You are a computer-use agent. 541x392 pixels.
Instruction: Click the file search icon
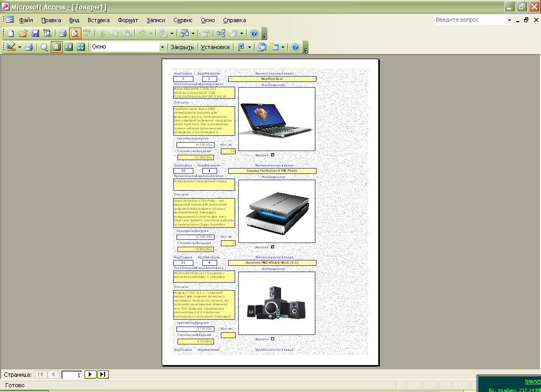click(x=47, y=33)
